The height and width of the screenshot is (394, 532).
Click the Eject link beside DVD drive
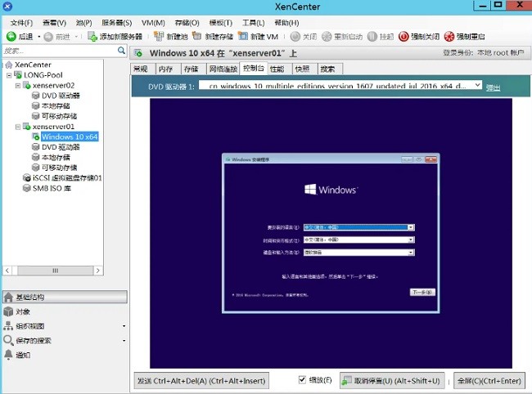point(493,87)
